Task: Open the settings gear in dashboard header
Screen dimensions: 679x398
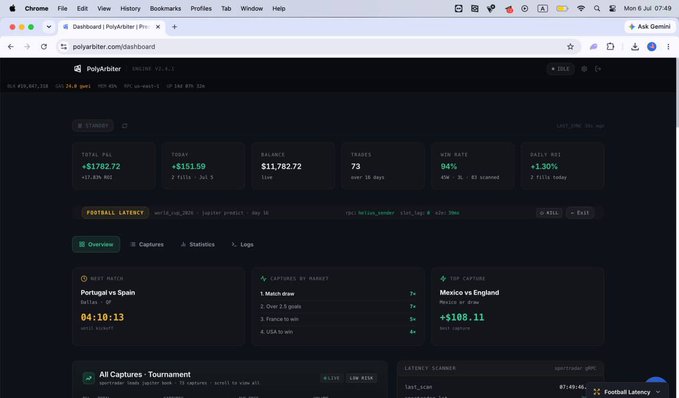Action: coord(584,69)
